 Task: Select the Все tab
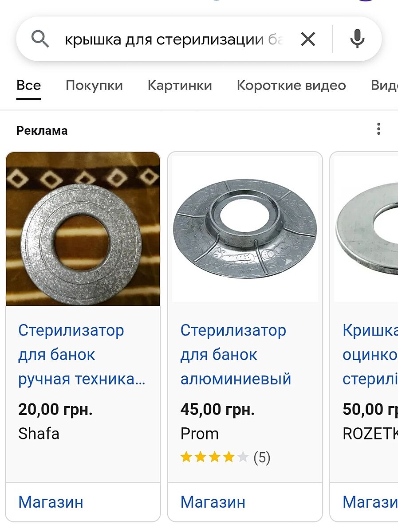click(x=29, y=85)
